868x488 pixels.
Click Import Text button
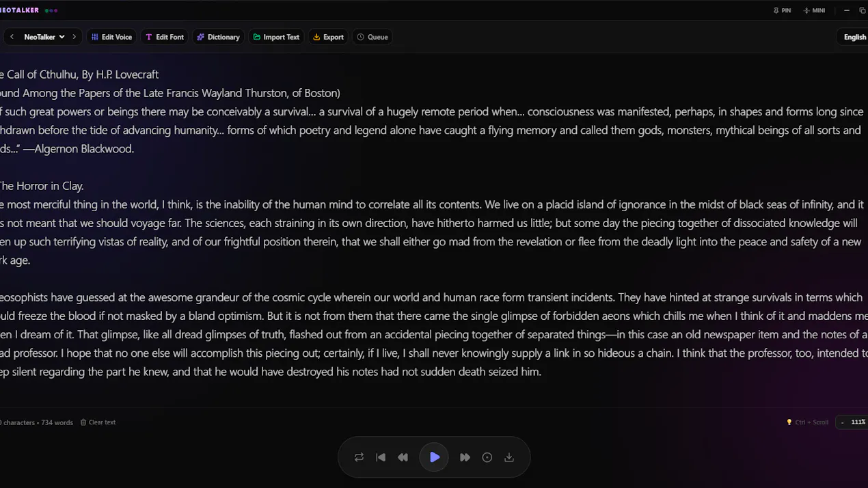pos(276,37)
